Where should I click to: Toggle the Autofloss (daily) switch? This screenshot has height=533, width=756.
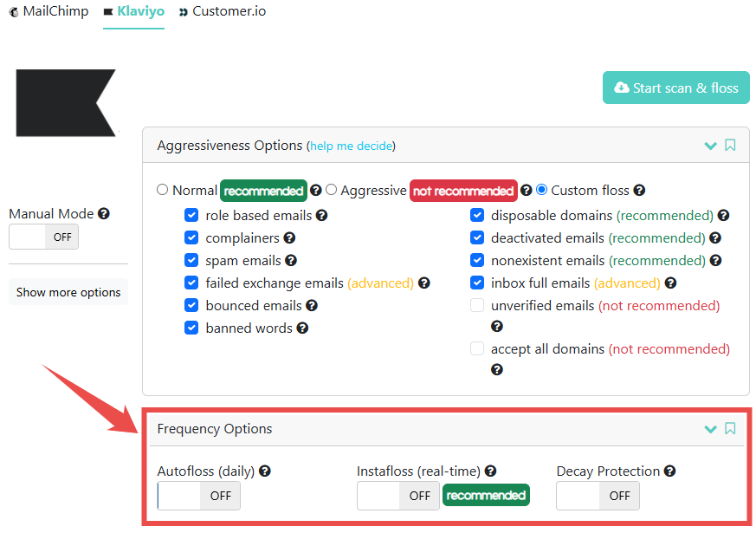click(x=198, y=496)
